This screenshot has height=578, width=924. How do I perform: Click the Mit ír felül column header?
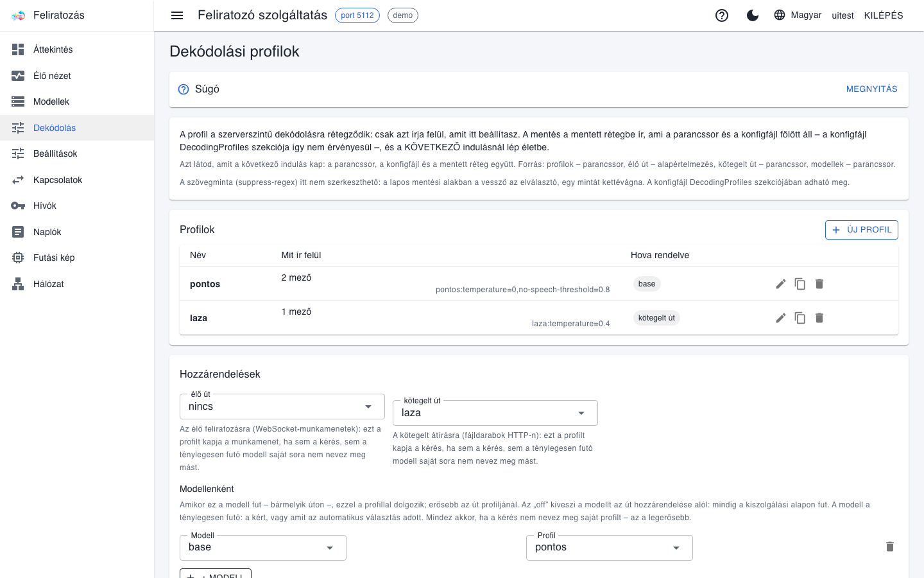301,255
